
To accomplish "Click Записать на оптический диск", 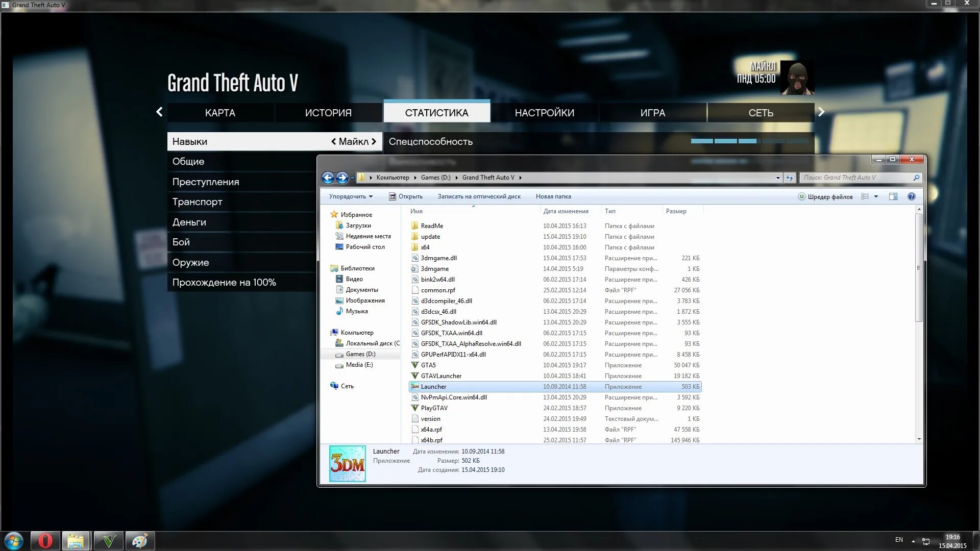I will pyautogui.click(x=479, y=196).
